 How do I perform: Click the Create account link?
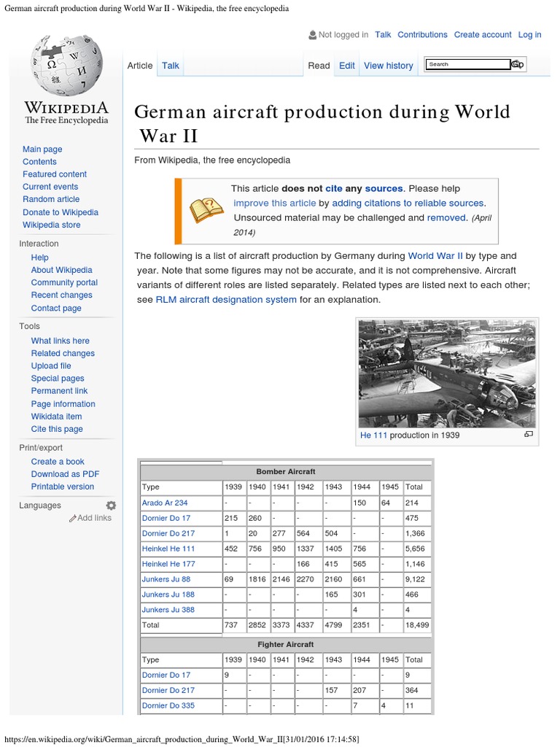coord(483,34)
